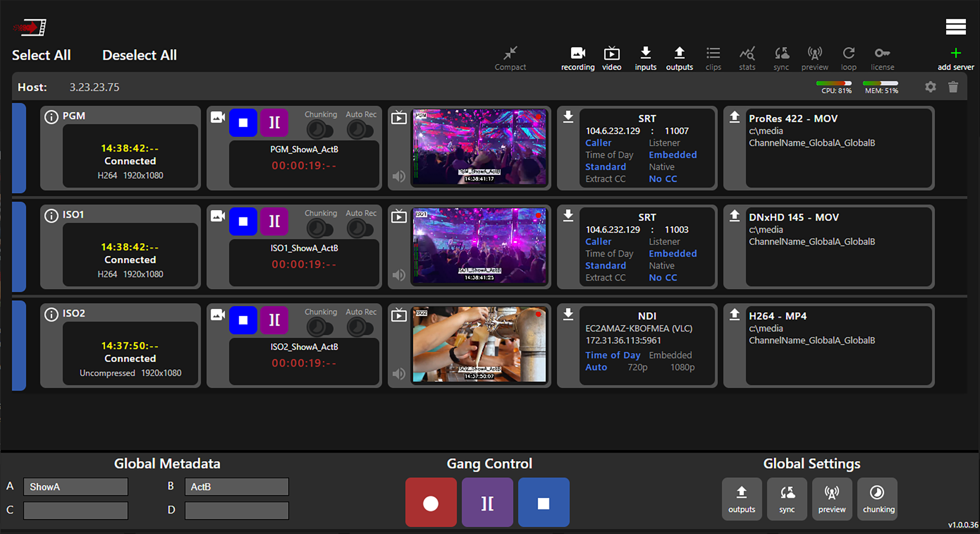
Task: Open the inputs view
Action: pyautogui.click(x=645, y=57)
